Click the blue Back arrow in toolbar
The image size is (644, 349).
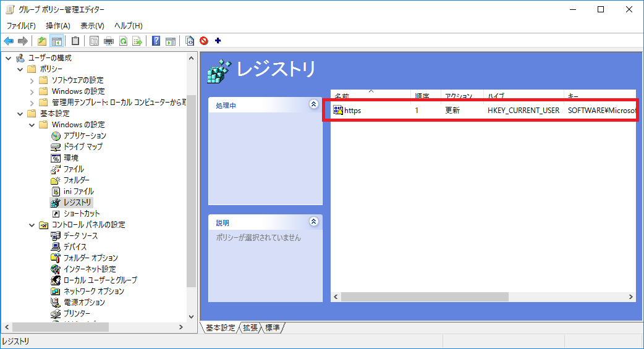tap(9, 41)
